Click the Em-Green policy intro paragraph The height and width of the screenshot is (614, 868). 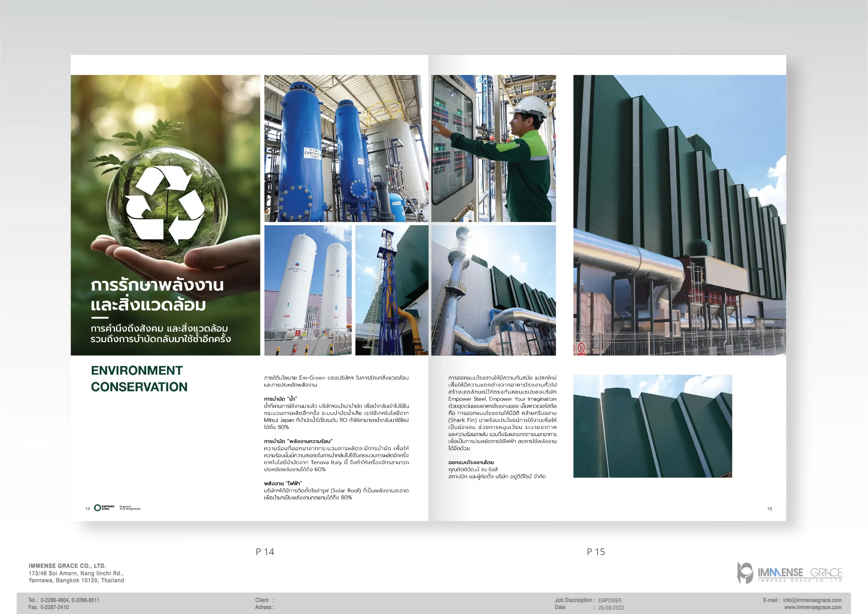click(336, 381)
